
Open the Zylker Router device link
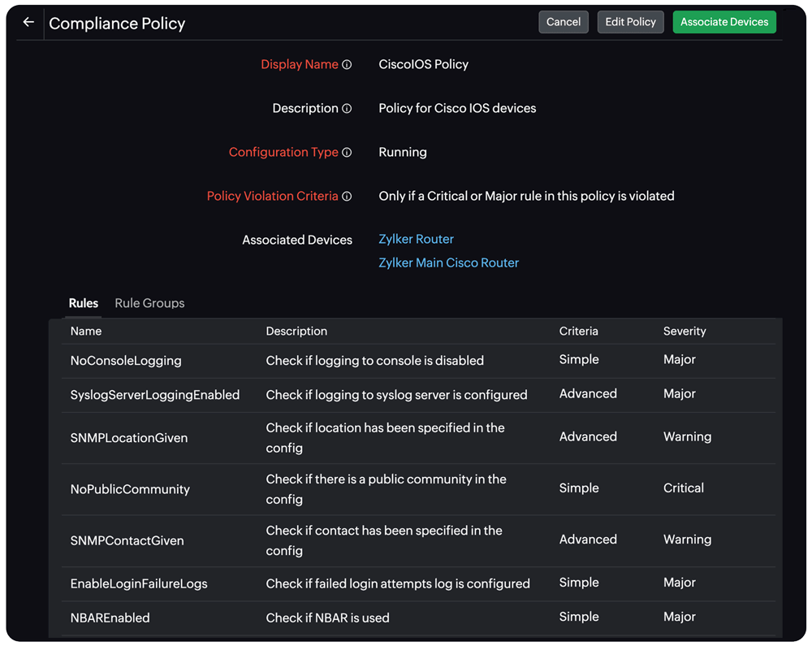point(416,239)
